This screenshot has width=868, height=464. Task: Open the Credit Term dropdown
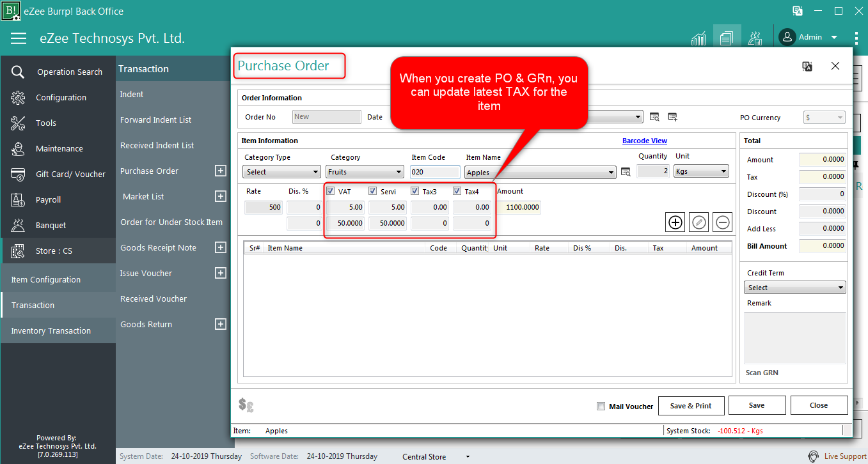[796, 288]
